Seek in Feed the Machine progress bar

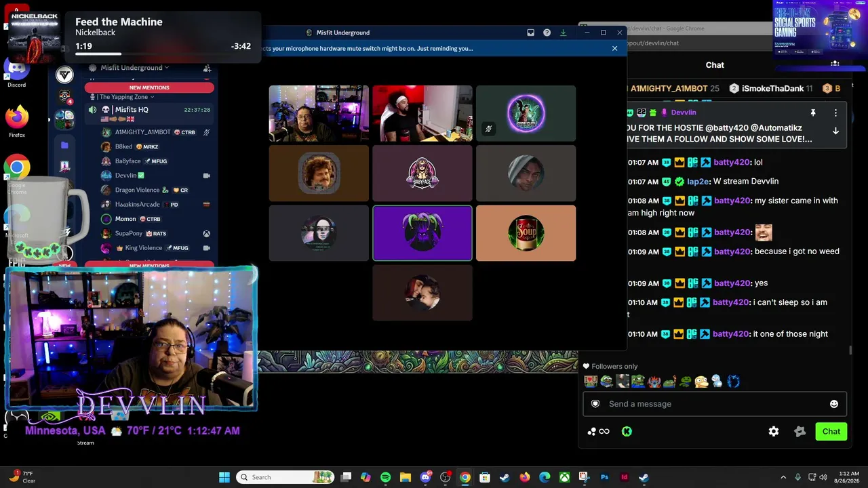coord(163,54)
